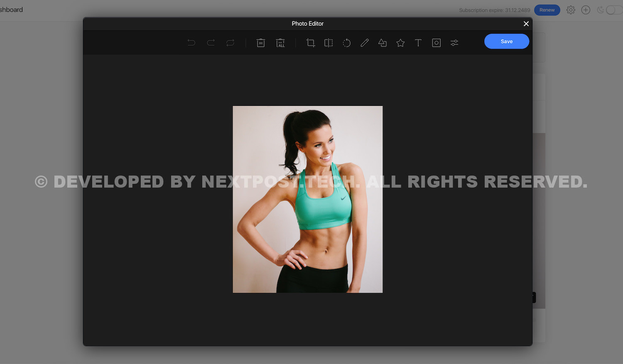Select the Text tool

418,43
